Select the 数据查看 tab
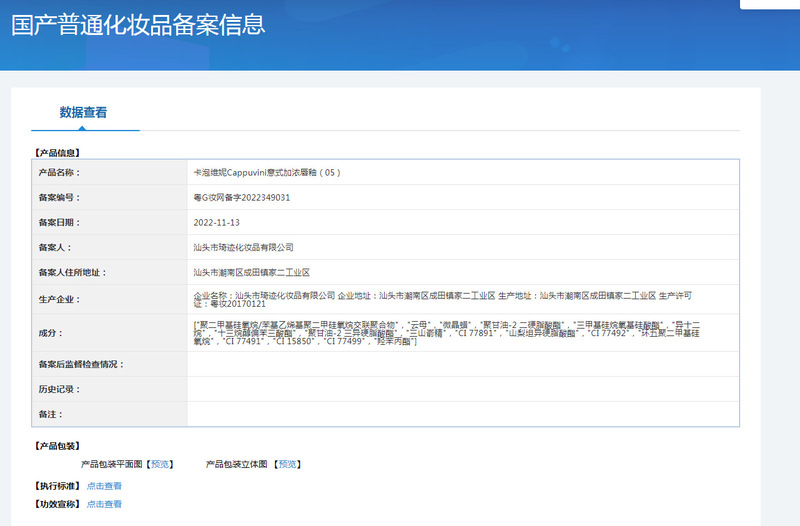Screen dimensions: 800x526 tap(83, 112)
